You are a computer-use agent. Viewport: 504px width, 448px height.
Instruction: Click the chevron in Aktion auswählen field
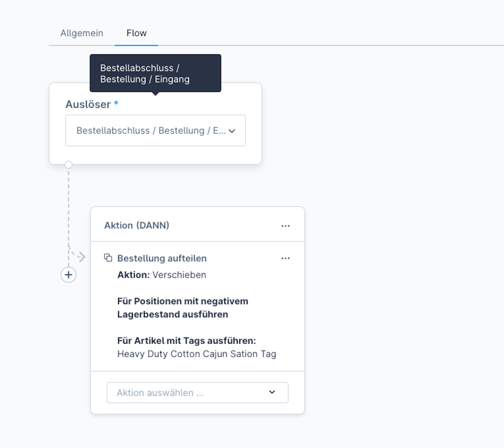272,392
